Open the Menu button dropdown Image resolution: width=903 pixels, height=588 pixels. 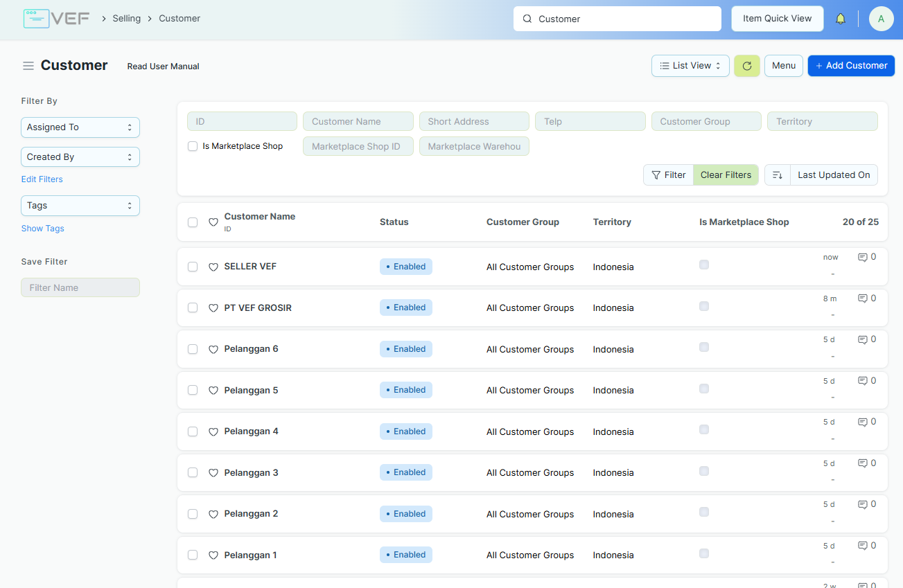coord(784,66)
